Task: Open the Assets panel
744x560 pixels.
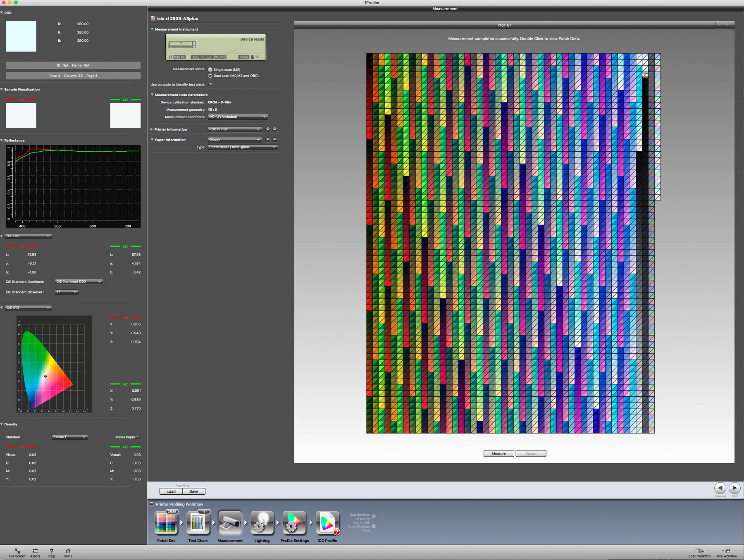Action: coord(35,553)
